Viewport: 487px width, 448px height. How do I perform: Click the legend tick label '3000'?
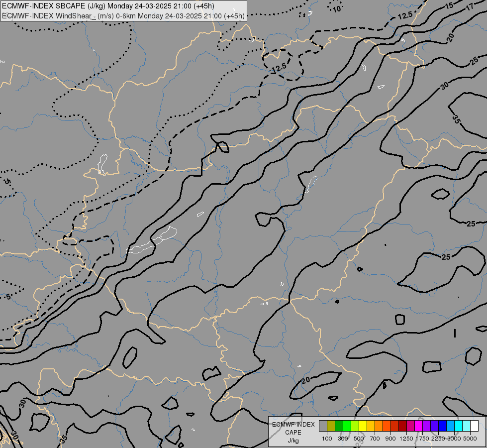(454, 439)
